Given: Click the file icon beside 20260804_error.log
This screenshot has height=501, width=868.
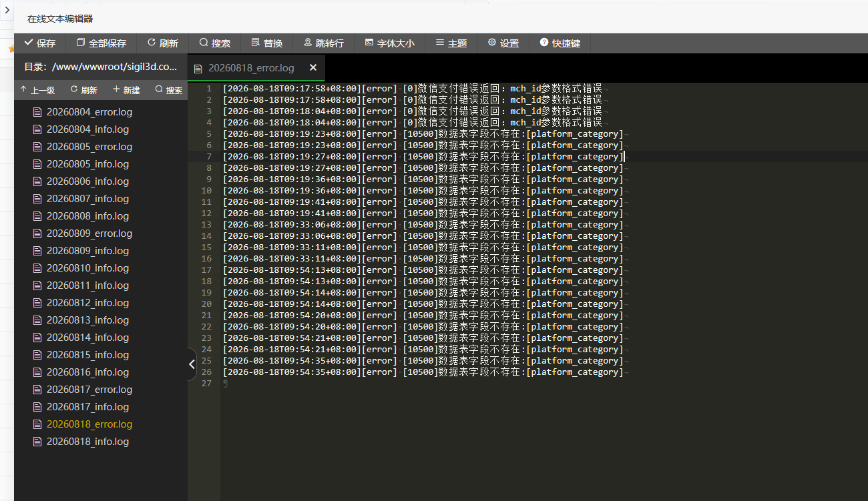Looking at the screenshot, I should [x=37, y=112].
